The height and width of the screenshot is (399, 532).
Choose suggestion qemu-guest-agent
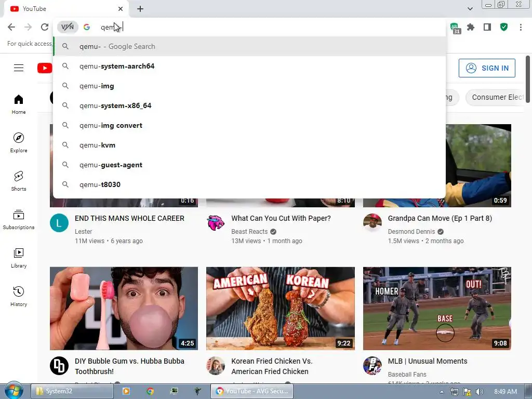249,165
